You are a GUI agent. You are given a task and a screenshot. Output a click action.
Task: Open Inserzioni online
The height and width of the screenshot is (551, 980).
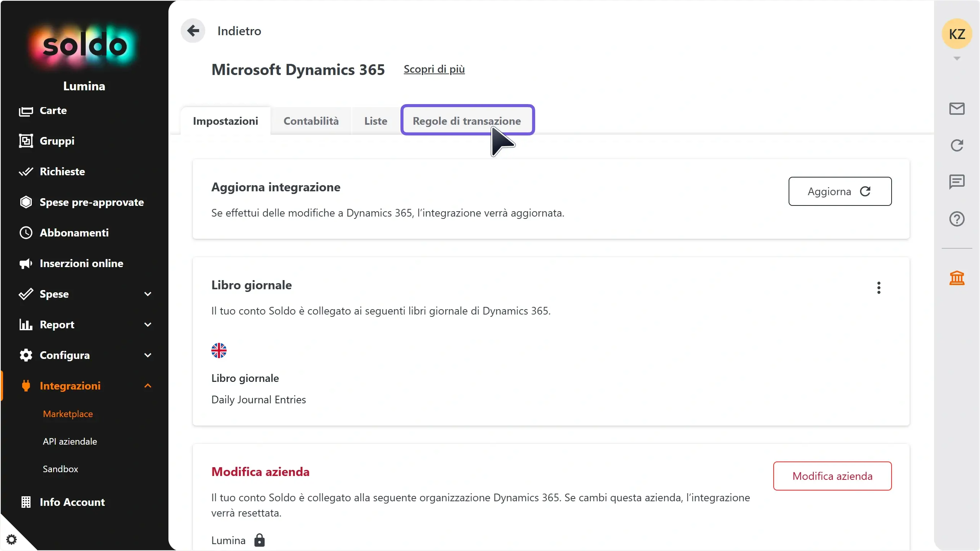[x=71, y=263]
